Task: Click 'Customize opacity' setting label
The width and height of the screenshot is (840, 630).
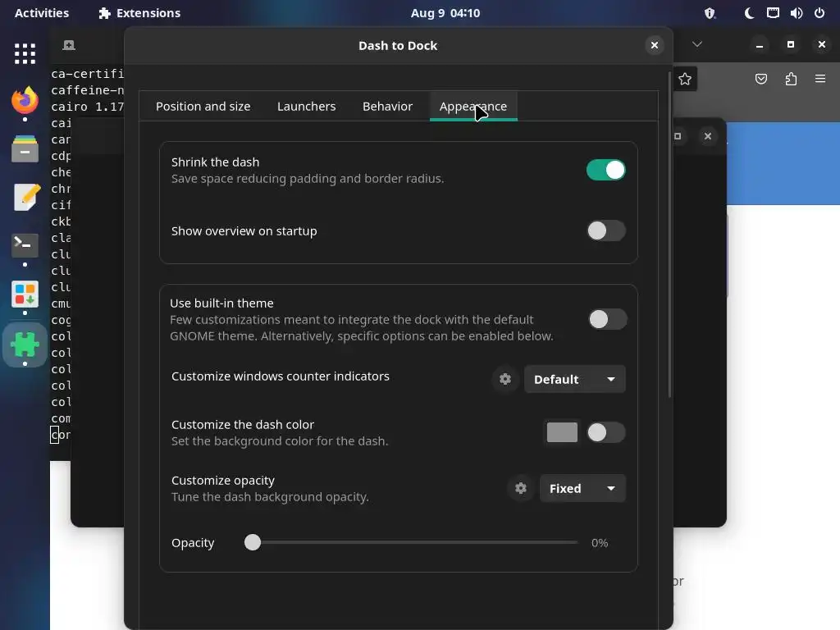Action: pos(223,481)
